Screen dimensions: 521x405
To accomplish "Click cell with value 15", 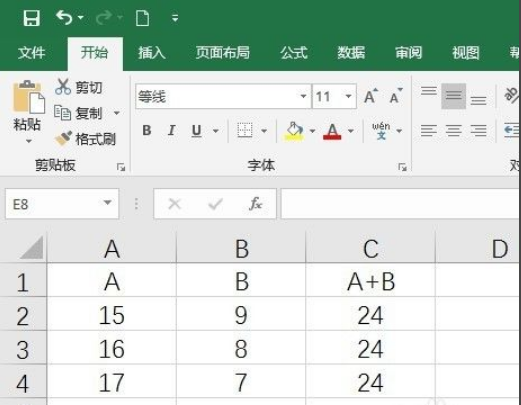I will 112,315.
